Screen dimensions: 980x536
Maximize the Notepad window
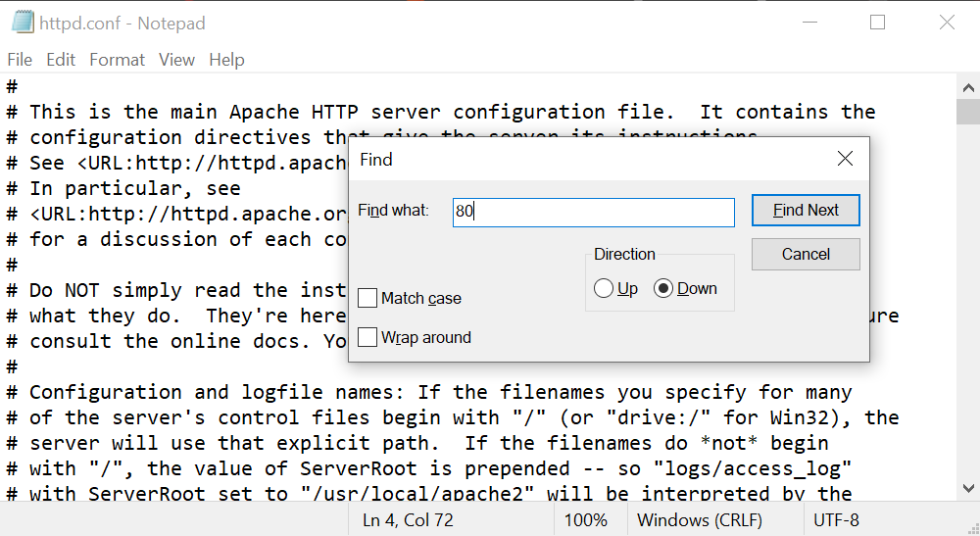click(877, 23)
